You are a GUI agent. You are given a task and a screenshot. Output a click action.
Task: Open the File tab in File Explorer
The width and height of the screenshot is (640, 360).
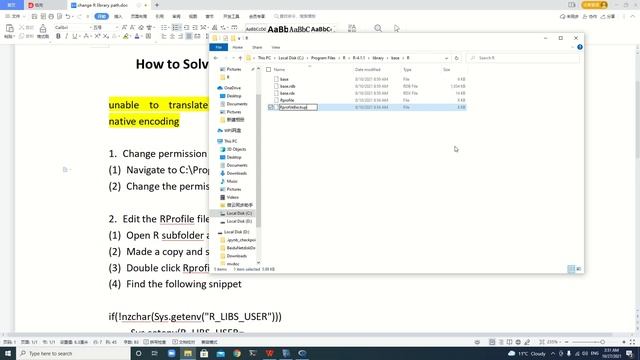[x=218, y=47]
